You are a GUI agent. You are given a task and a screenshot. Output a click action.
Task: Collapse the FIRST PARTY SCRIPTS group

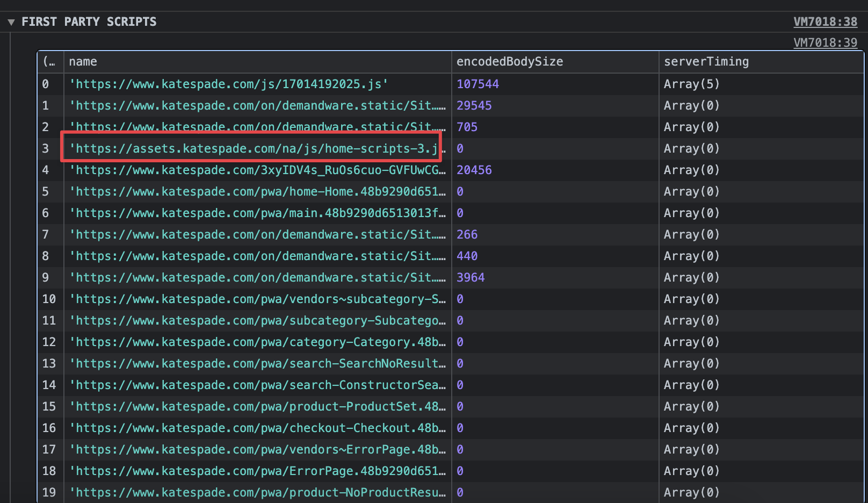pyautogui.click(x=11, y=22)
